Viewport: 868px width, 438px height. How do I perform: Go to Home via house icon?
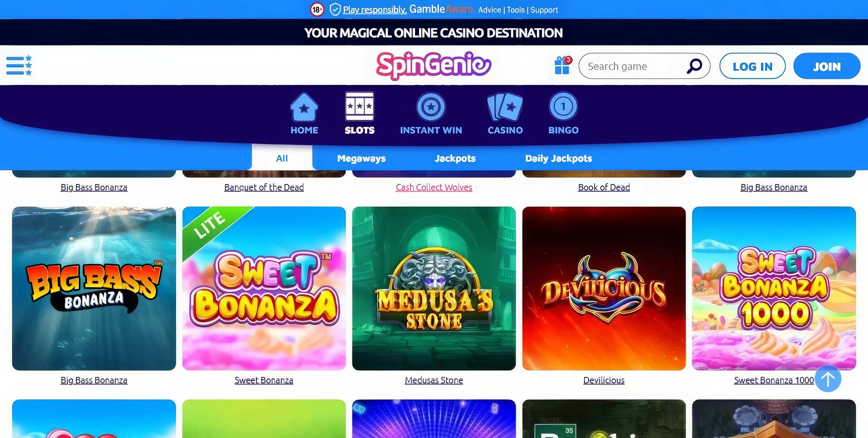click(x=304, y=107)
